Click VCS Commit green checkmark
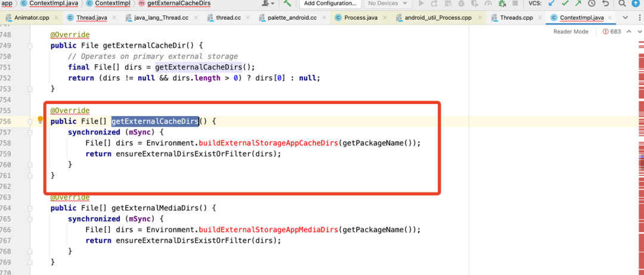The image size is (644, 275). 565,4
